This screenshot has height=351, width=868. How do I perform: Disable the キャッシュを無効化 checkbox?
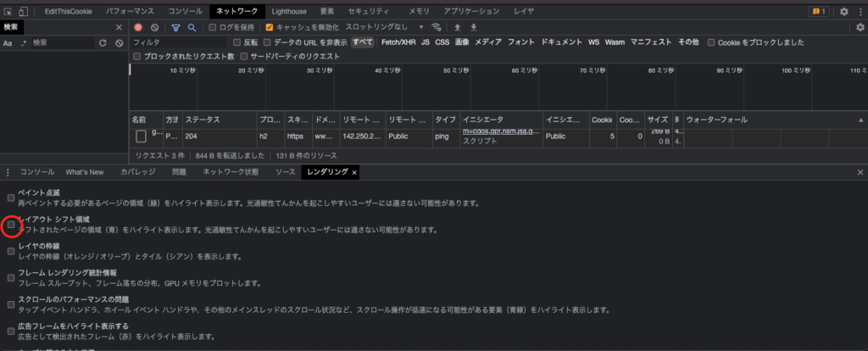[268, 27]
